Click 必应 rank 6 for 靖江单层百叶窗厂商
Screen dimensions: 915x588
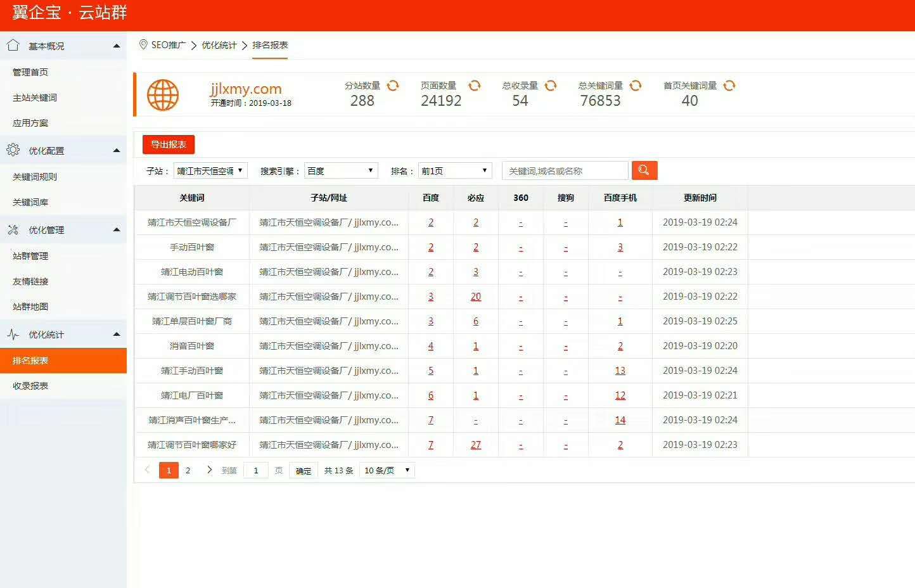(x=476, y=321)
